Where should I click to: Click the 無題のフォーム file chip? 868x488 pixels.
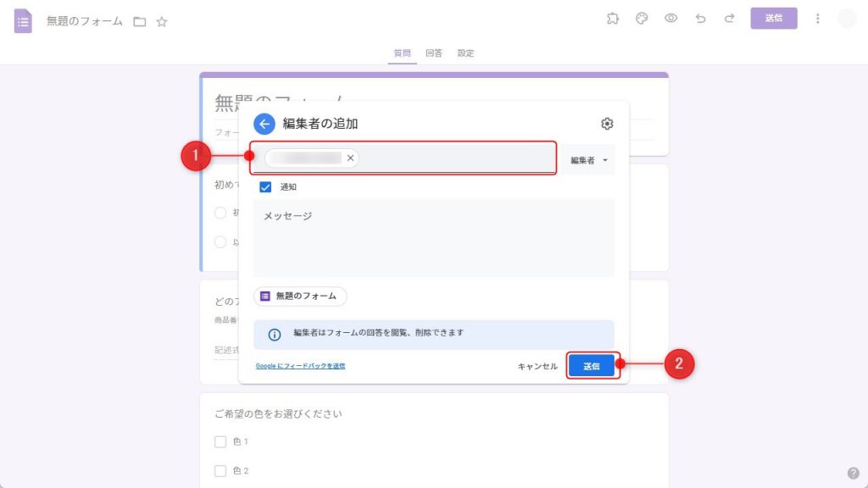pos(300,296)
